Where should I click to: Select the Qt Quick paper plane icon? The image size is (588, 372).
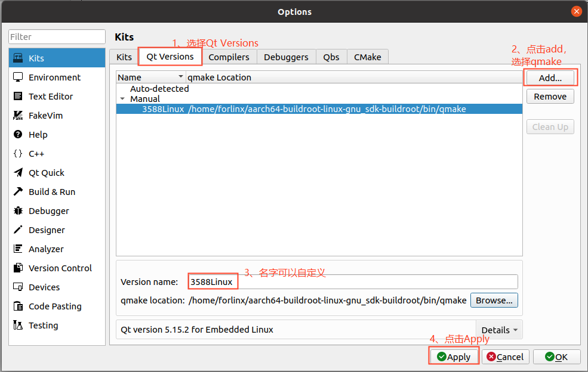(x=18, y=173)
